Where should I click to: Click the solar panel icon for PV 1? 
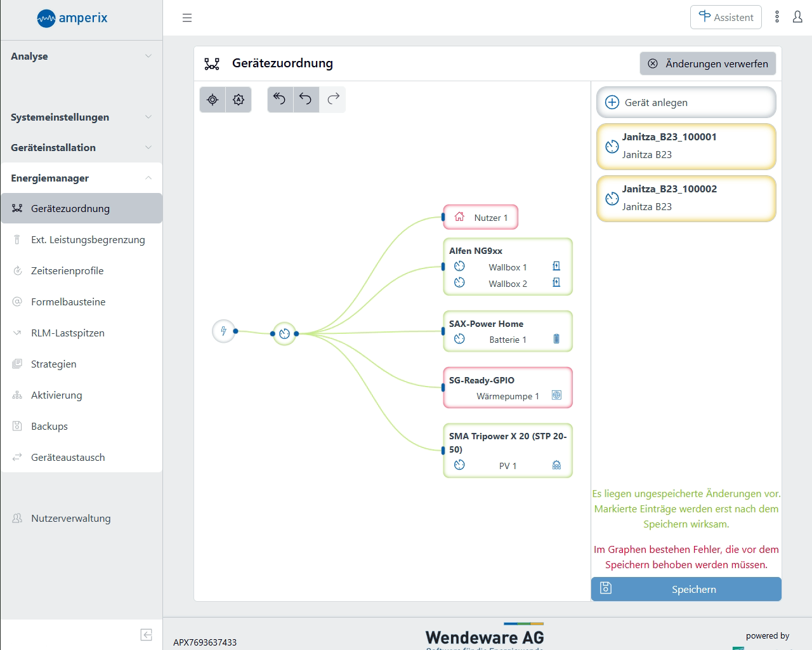coord(556,465)
